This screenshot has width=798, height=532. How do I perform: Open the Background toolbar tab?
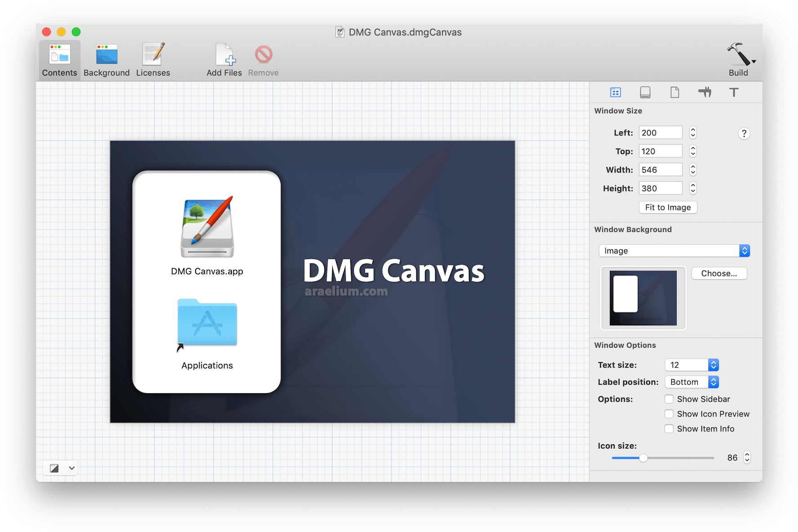(107, 60)
